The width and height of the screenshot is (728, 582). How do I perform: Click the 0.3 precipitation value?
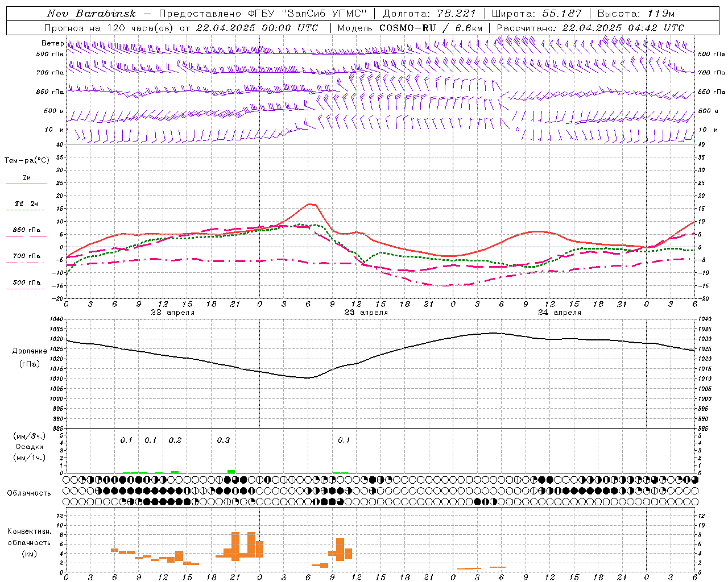(224, 440)
